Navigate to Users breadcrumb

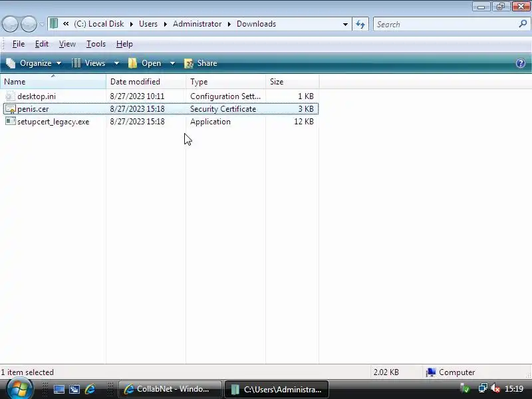click(148, 24)
